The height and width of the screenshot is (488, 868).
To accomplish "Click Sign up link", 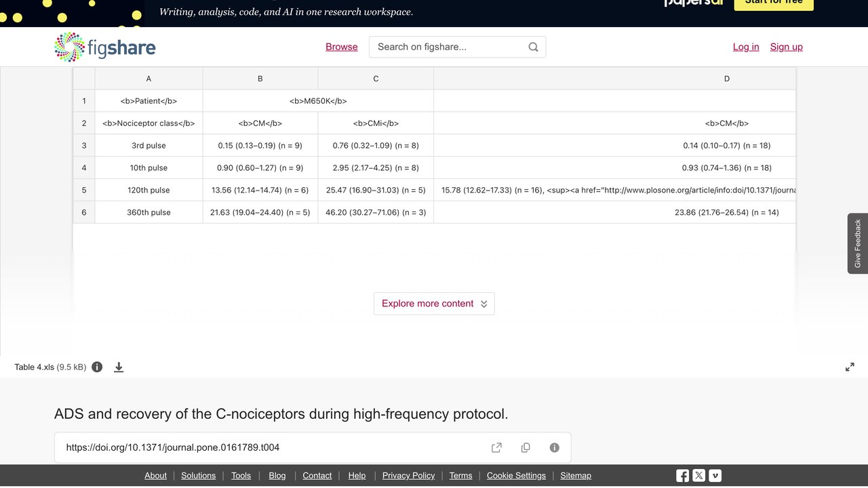I will [x=787, y=47].
